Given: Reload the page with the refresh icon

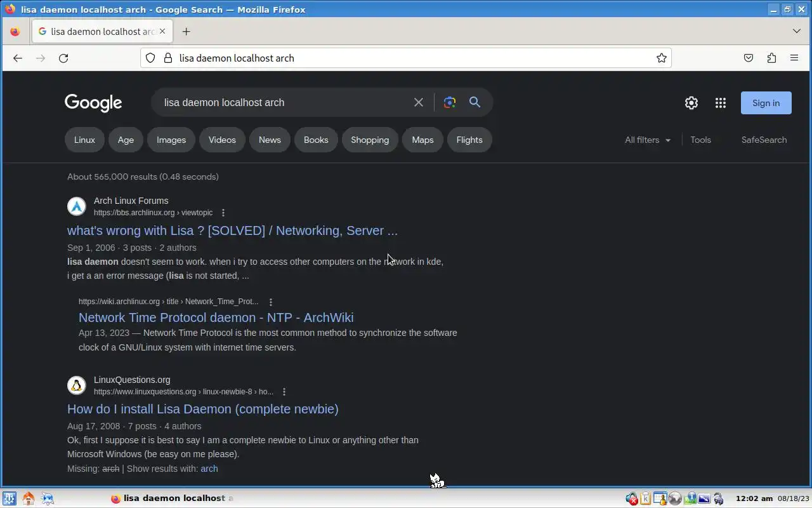Looking at the screenshot, I should pyautogui.click(x=63, y=58).
